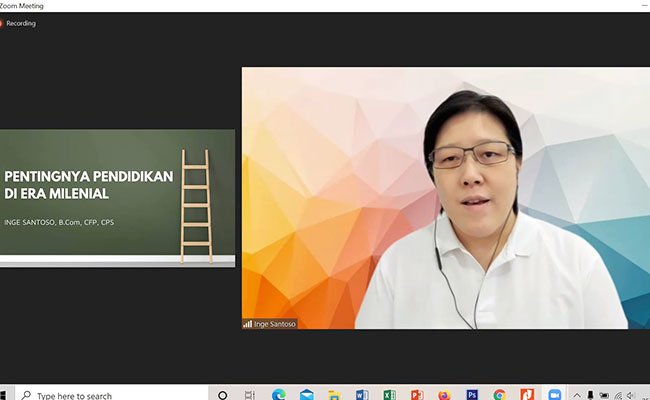Expand the hidden system tray icons
The width and height of the screenshot is (650, 400).
click(577, 395)
